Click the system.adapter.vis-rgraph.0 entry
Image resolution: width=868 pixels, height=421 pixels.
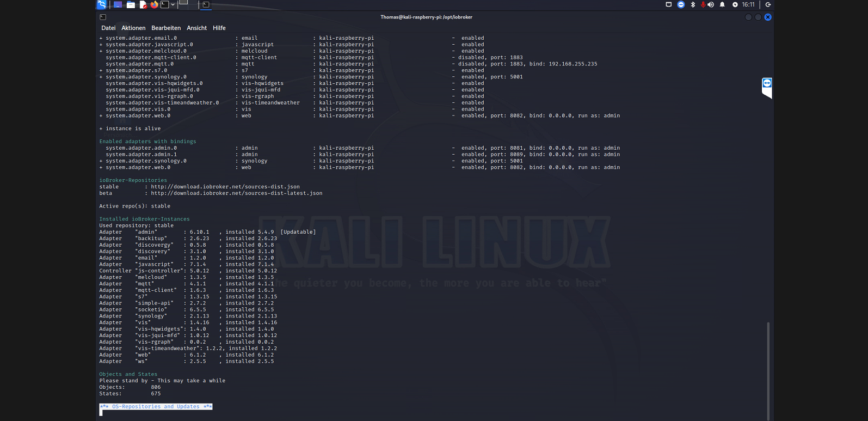149,96
